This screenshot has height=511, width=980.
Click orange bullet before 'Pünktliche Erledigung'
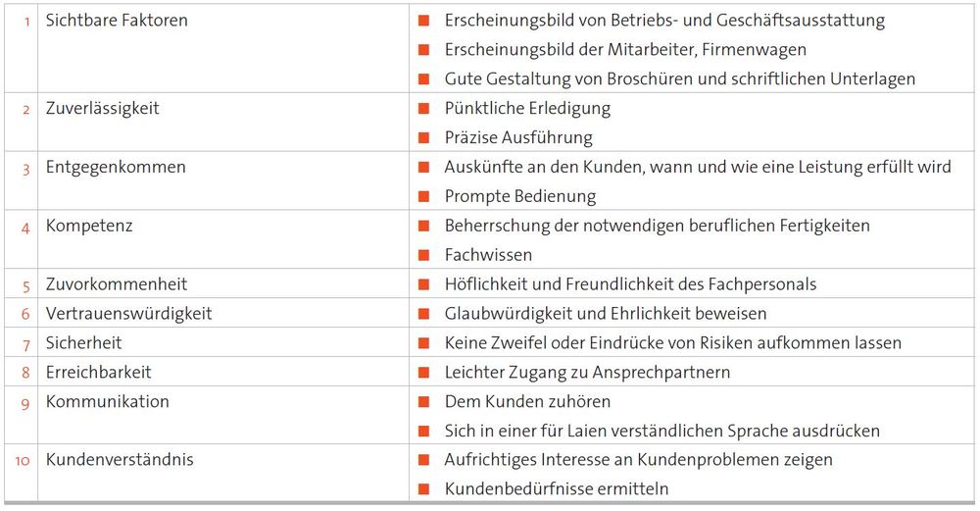[x=423, y=109]
